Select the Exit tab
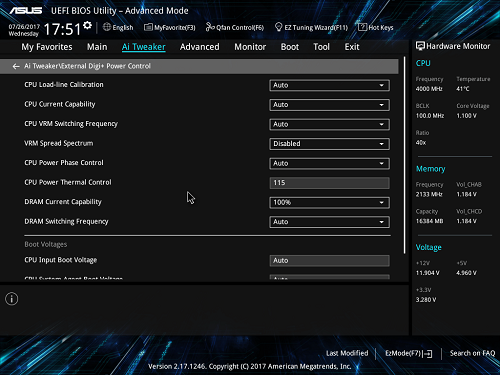 point(352,47)
